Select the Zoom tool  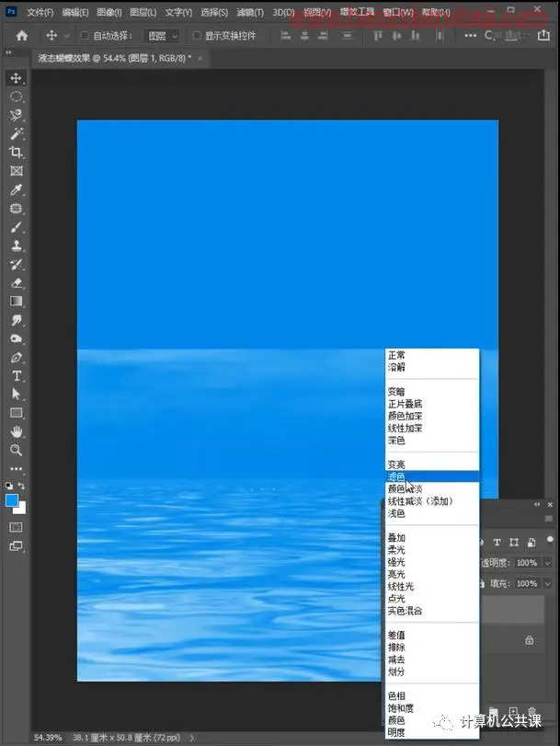(17, 450)
